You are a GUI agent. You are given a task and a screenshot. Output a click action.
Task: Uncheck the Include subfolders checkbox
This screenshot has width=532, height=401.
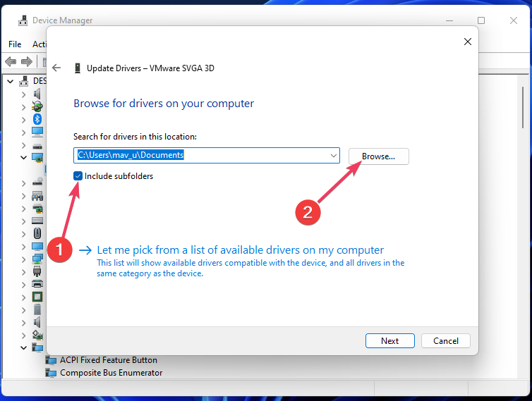(78, 176)
